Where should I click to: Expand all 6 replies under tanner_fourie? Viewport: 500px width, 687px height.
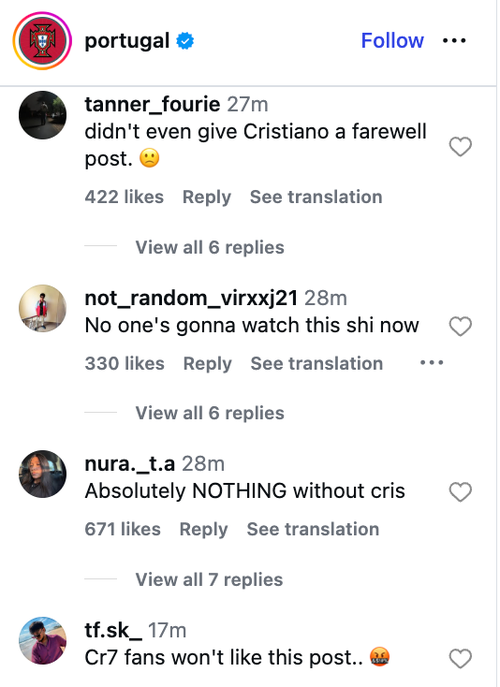pos(209,248)
